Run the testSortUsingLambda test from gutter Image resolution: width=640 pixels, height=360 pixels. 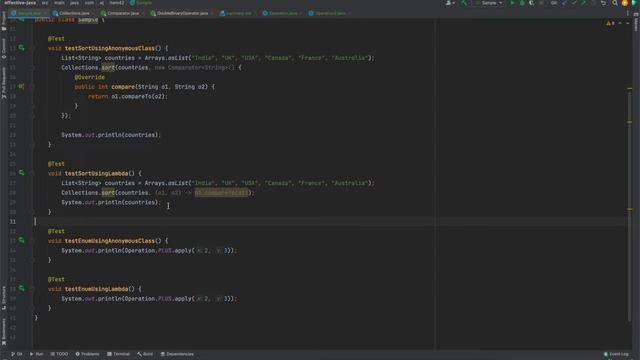click(21, 173)
